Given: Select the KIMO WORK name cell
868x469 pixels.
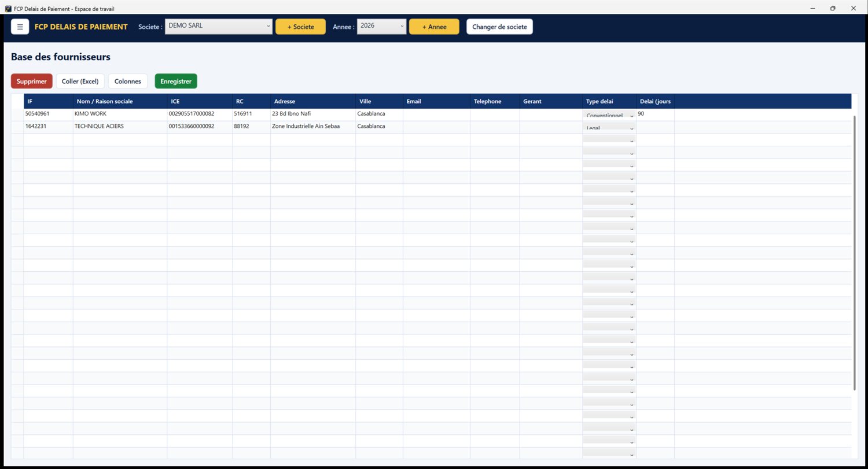Looking at the screenshot, I should point(120,115).
